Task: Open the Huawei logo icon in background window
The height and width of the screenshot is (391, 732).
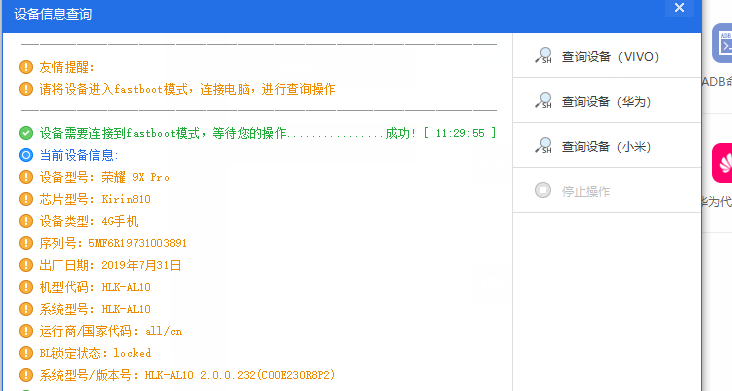Action: [x=722, y=163]
